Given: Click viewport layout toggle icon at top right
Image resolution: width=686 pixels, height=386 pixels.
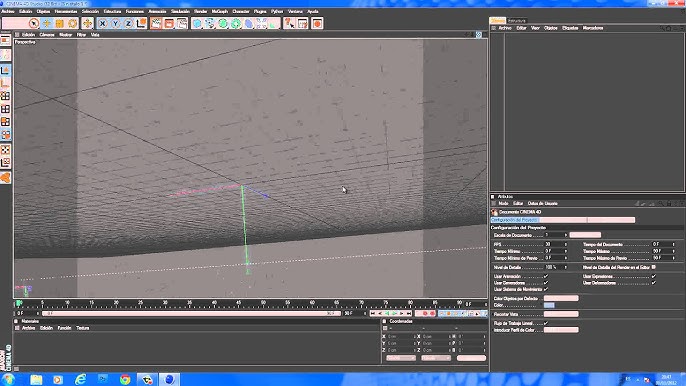Looking at the screenshot, I should pos(479,35).
